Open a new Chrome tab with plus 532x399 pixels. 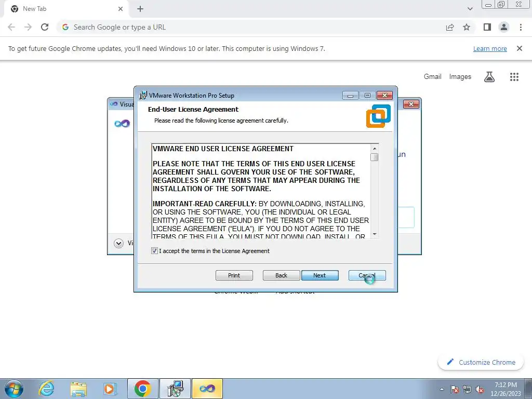pyautogui.click(x=140, y=9)
